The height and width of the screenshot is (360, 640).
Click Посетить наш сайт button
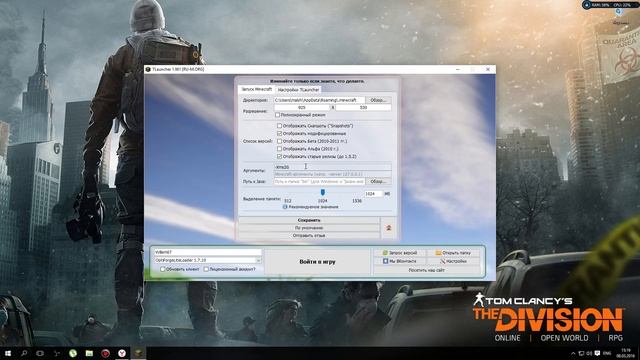(x=427, y=270)
